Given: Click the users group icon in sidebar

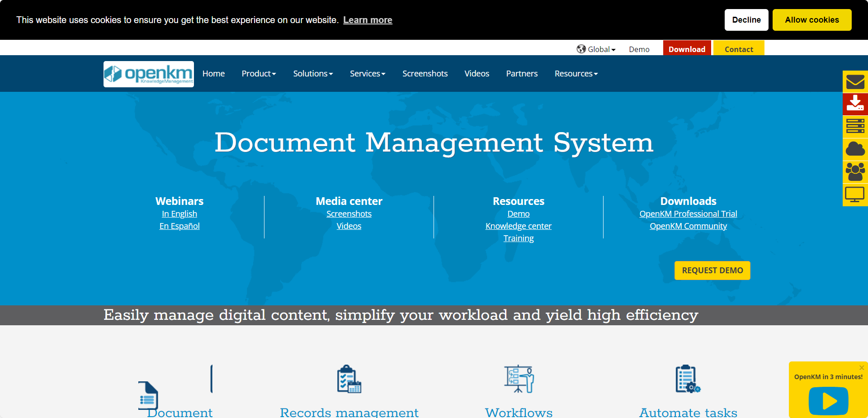Looking at the screenshot, I should click(x=855, y=171).
